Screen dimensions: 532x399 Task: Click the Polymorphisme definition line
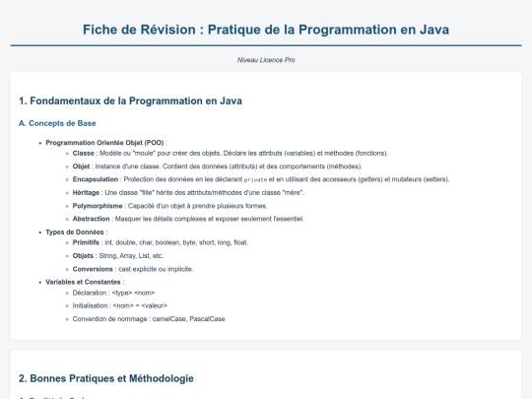(170, 206)
